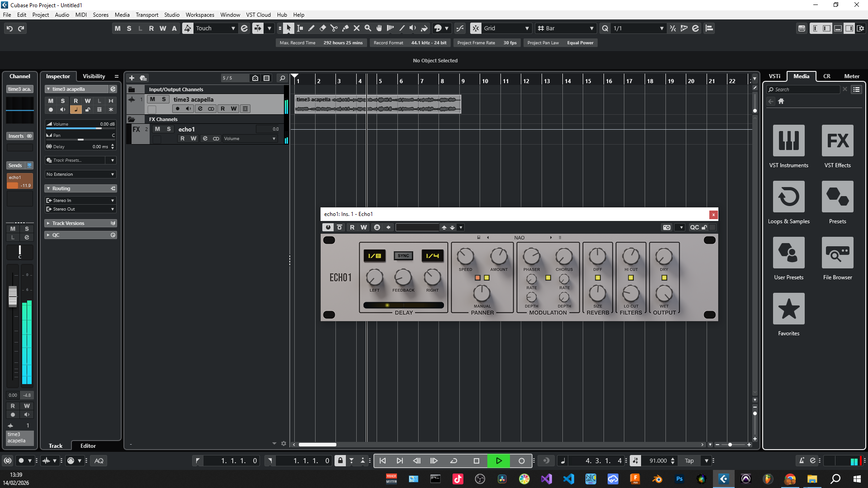Select the Scissors split tool
Screen dimensions: 868x488
334,28
